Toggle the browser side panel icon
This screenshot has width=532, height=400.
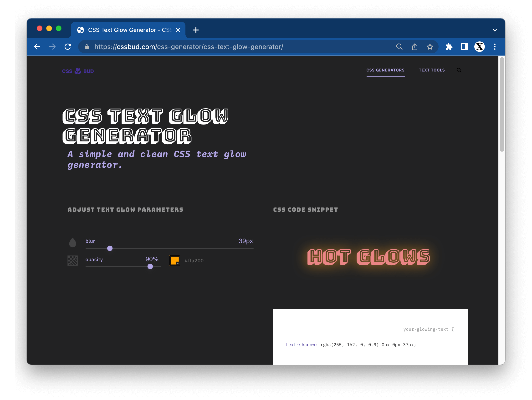pos(464,47)
